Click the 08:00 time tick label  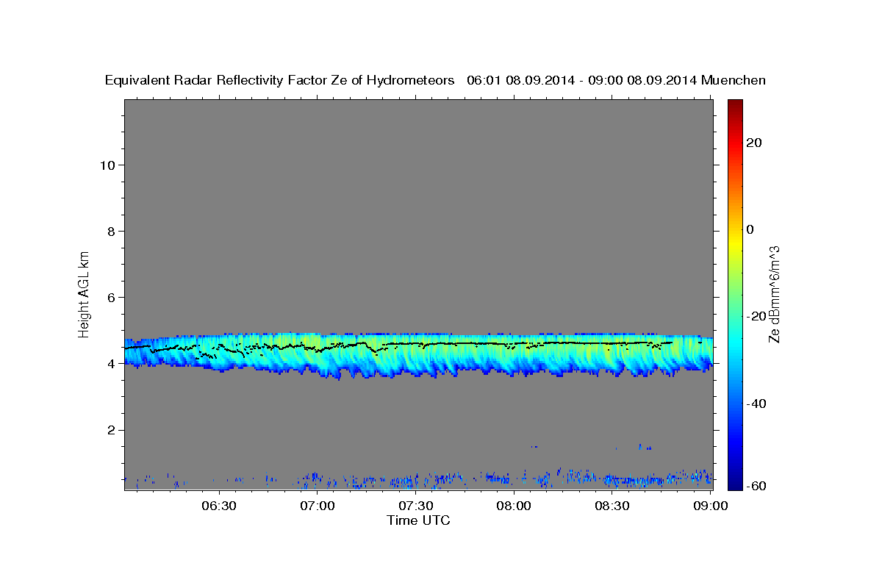514,506
